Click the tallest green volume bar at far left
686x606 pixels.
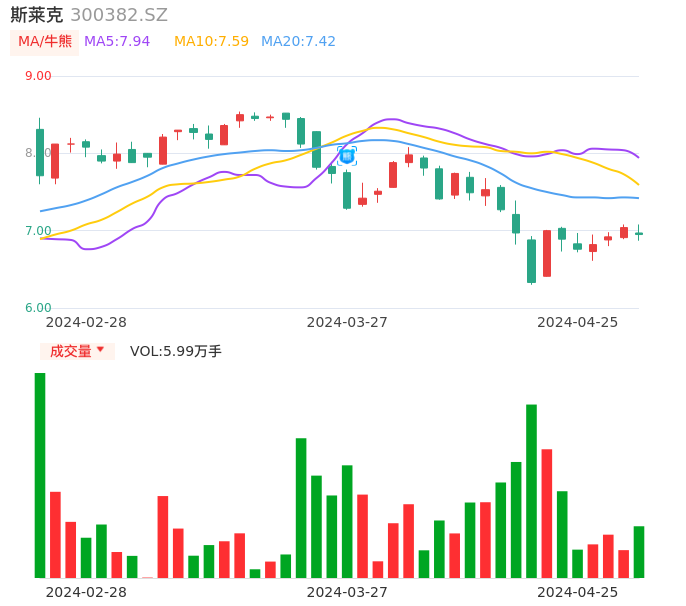[40, 475]
